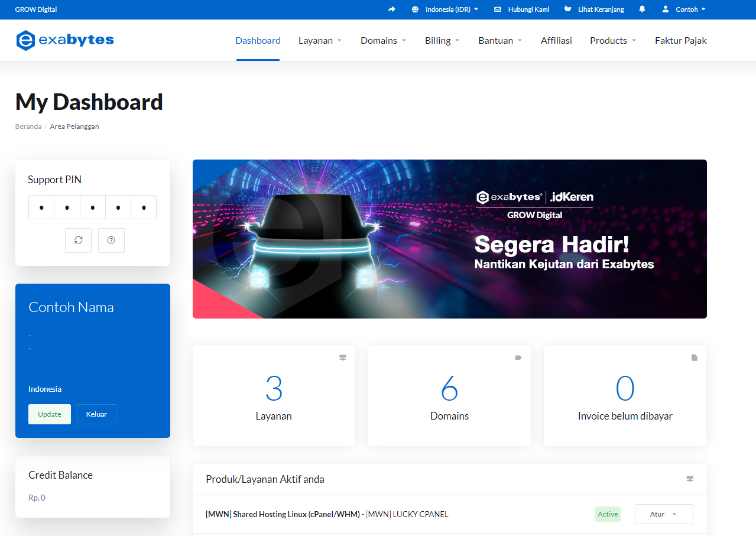Screen dimensions: 756x536
Task: Click the user icon beside Contoh
Action: pos(666,9)
